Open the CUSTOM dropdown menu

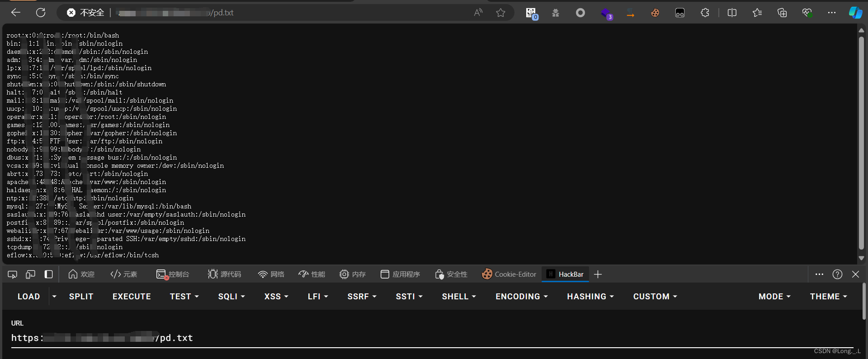pyautogui.click(x=655, y=297)
